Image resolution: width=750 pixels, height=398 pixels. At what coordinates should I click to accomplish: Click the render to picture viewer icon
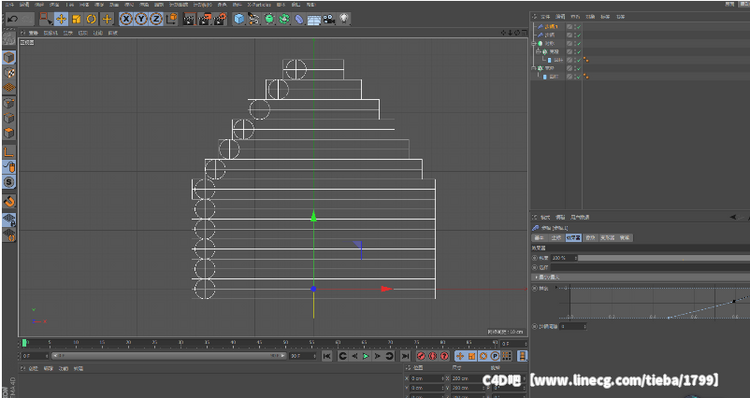205,19
